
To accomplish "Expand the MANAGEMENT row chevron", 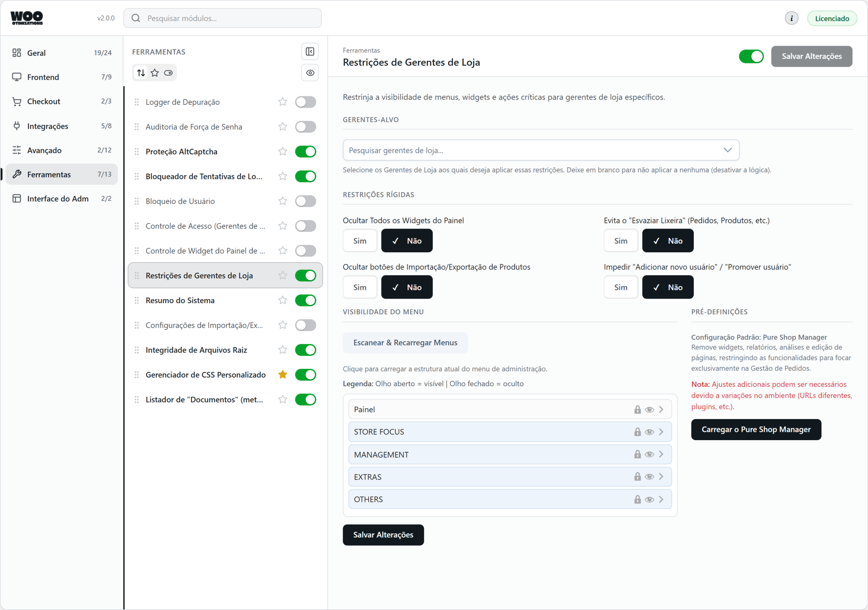I will [661, 454].
